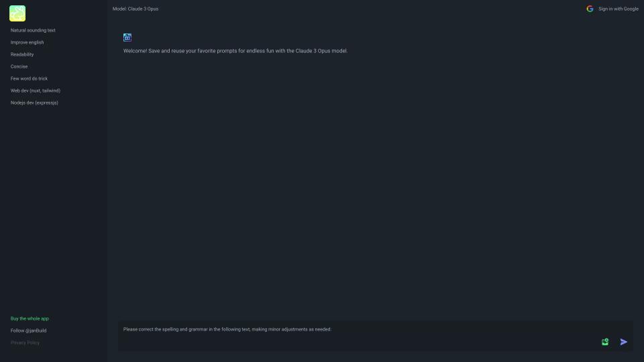The height and width of the screenshot is (362, 644).
Task: Click the green app logo icon
Action: 17,13
